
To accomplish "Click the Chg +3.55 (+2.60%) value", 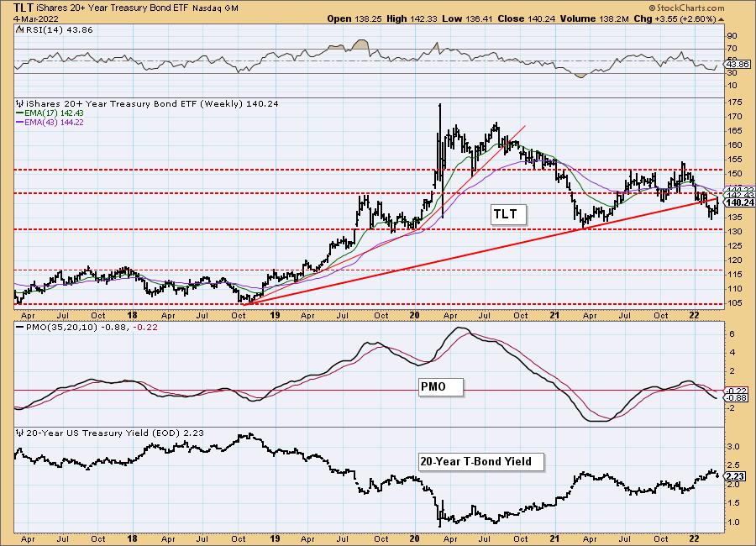I will (675, 18).
